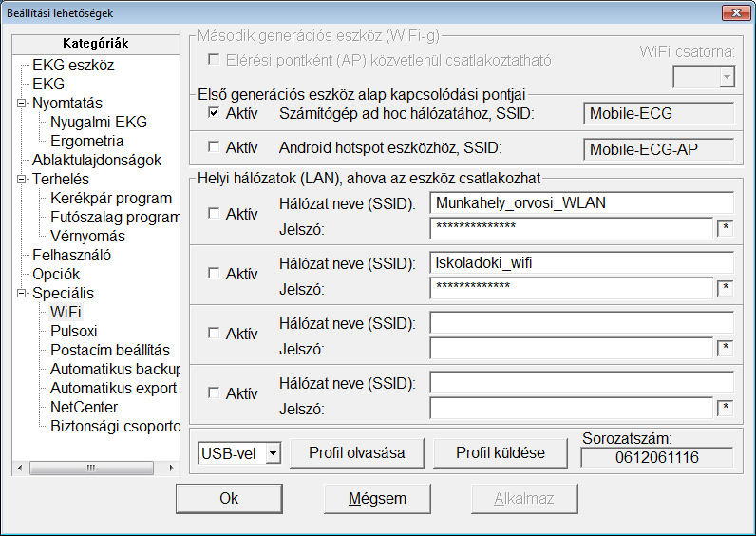Toggle Aktív checkbox of third LAN network
Image resolution: width=756 pixels, height=536 pixels.
click(214, 333)
